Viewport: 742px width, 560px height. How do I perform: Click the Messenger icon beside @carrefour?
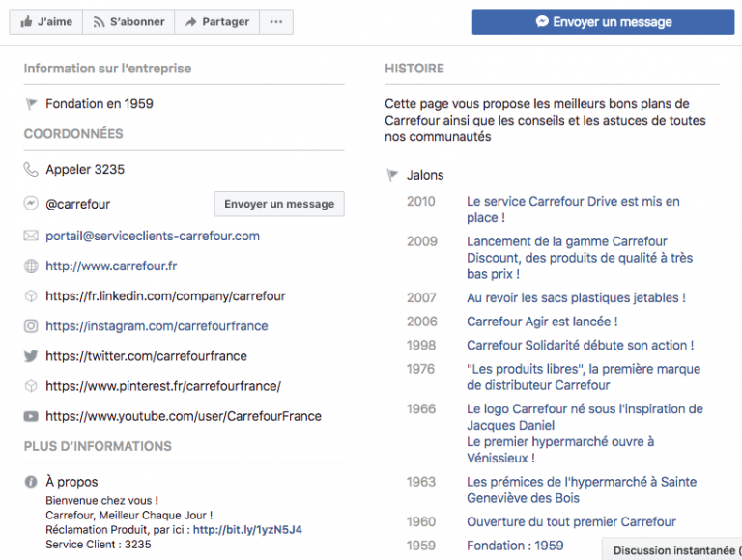(31, 204)
